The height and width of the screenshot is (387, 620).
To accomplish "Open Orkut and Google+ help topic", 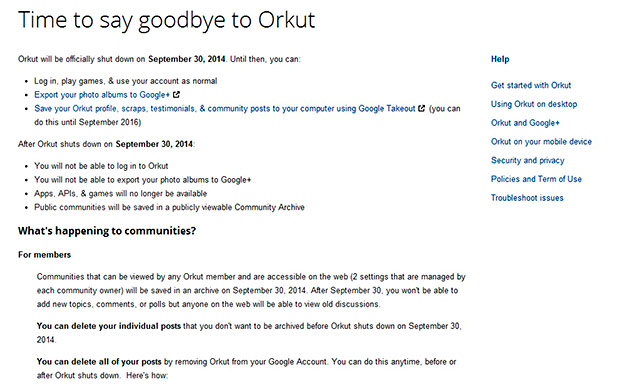I will [525, 123].
